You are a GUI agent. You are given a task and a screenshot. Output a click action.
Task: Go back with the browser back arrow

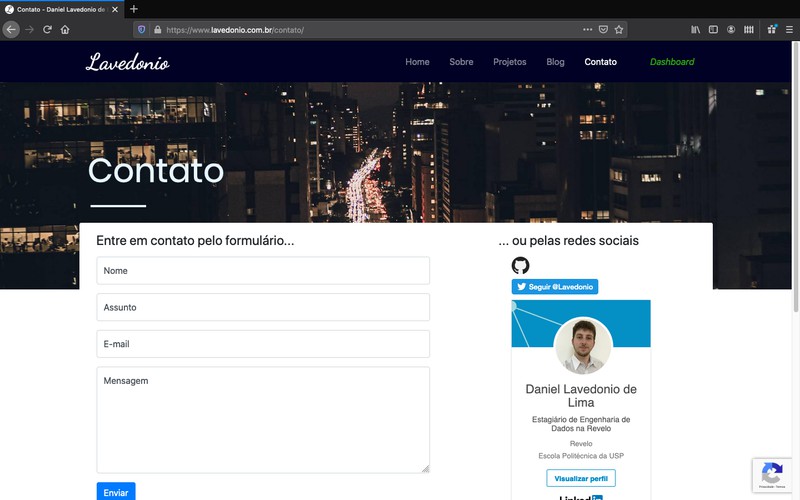(11, 30)
